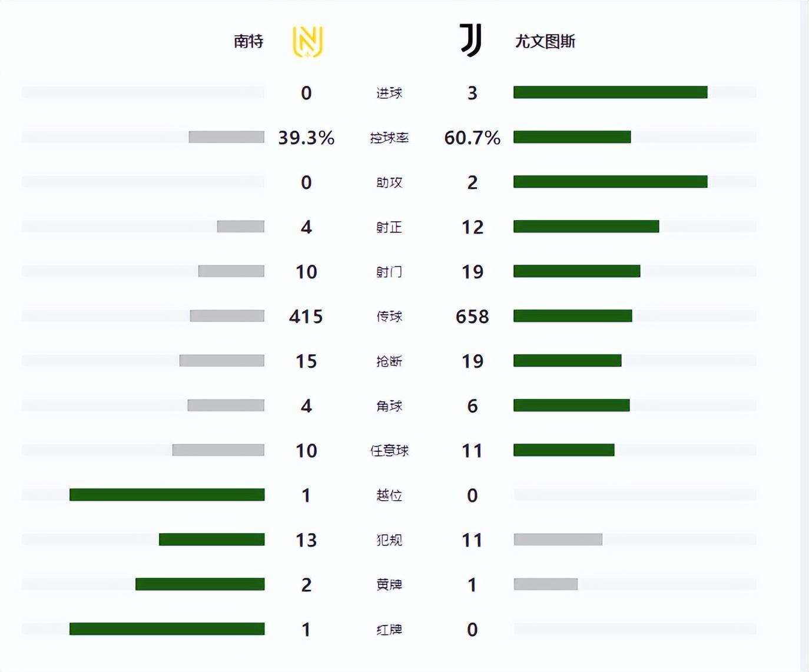
Task: Click Nantes's gray 控球率 bar
Action: coord(226,137)
